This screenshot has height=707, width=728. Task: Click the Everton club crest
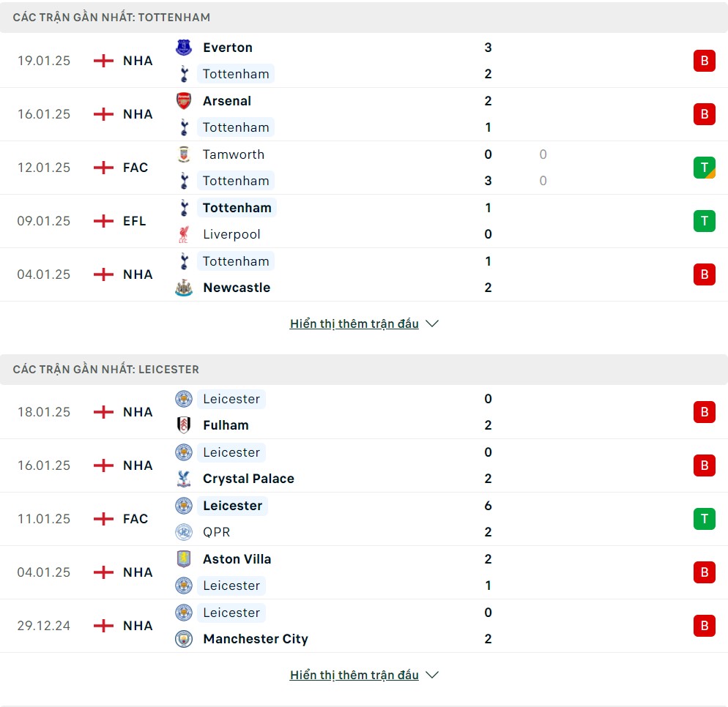click(x=184, y=48)
